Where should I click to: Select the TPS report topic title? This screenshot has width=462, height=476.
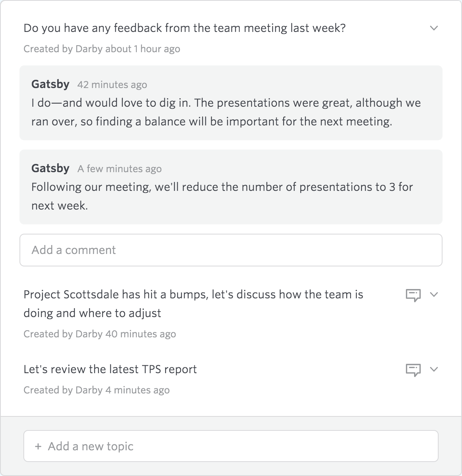110,369
